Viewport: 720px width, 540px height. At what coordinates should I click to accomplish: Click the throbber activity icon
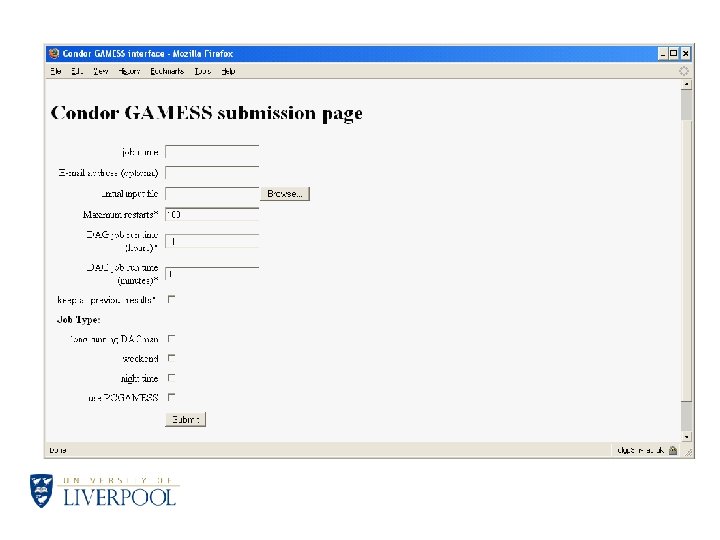[684, 71]
